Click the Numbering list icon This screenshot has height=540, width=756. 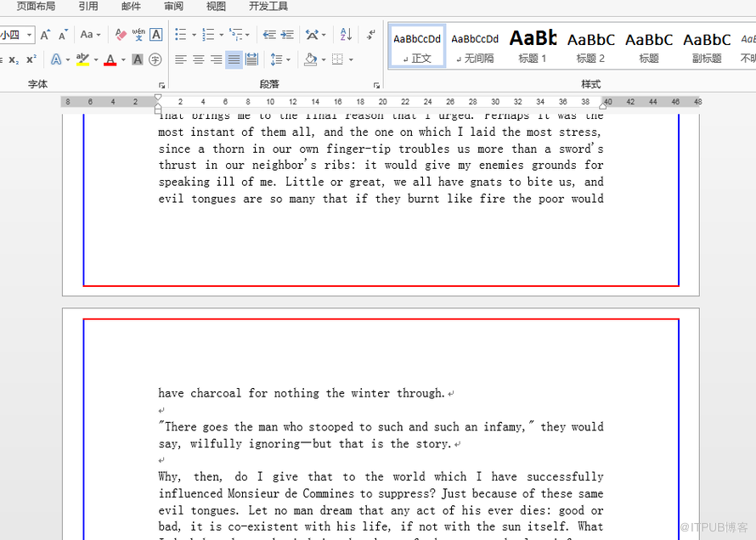click(x=208, y=34)
